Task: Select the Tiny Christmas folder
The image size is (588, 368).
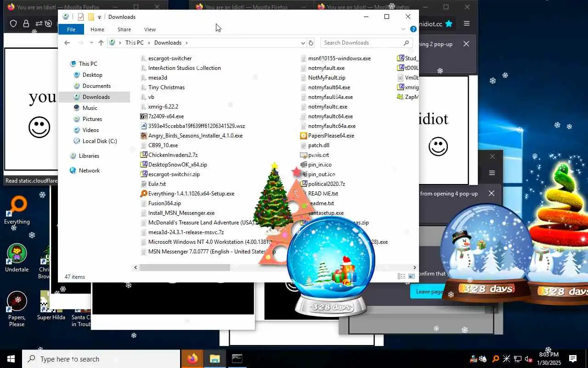Action: click(166, 87)
